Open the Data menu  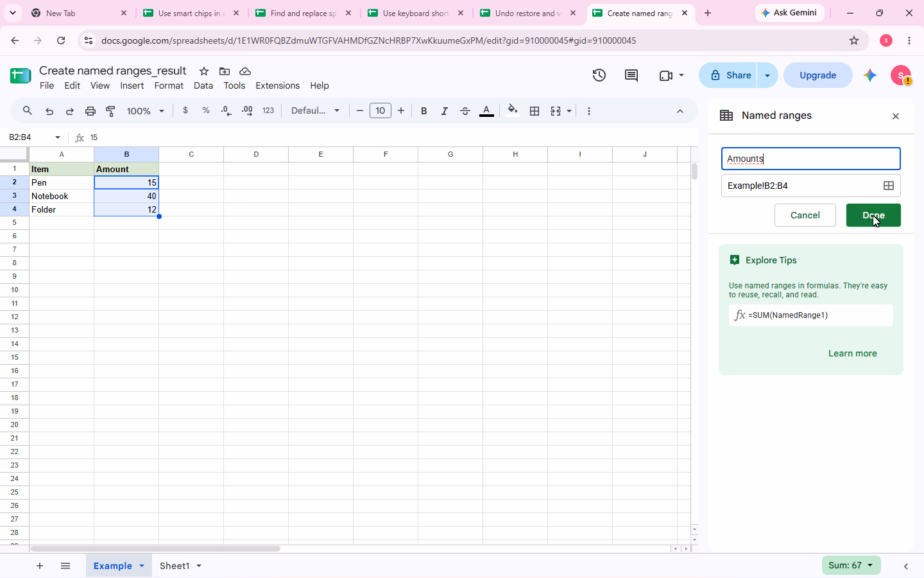click(x=203, y=85)
